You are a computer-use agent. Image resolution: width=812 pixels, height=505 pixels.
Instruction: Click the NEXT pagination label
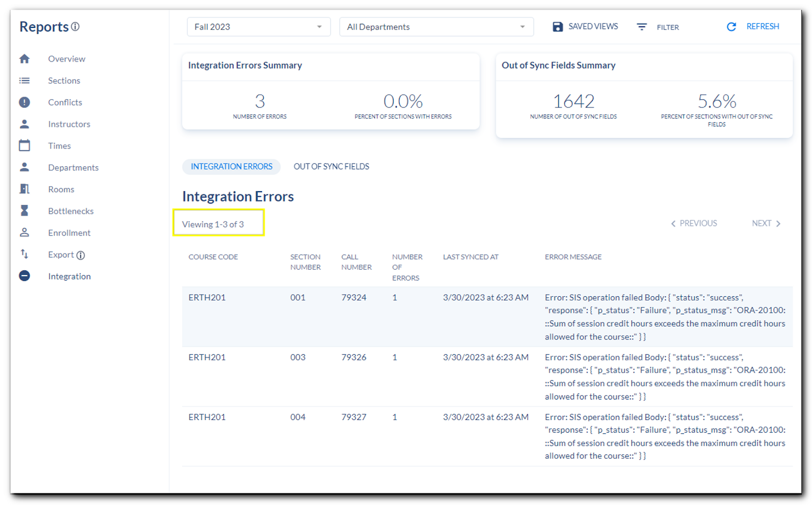[761, 223]
